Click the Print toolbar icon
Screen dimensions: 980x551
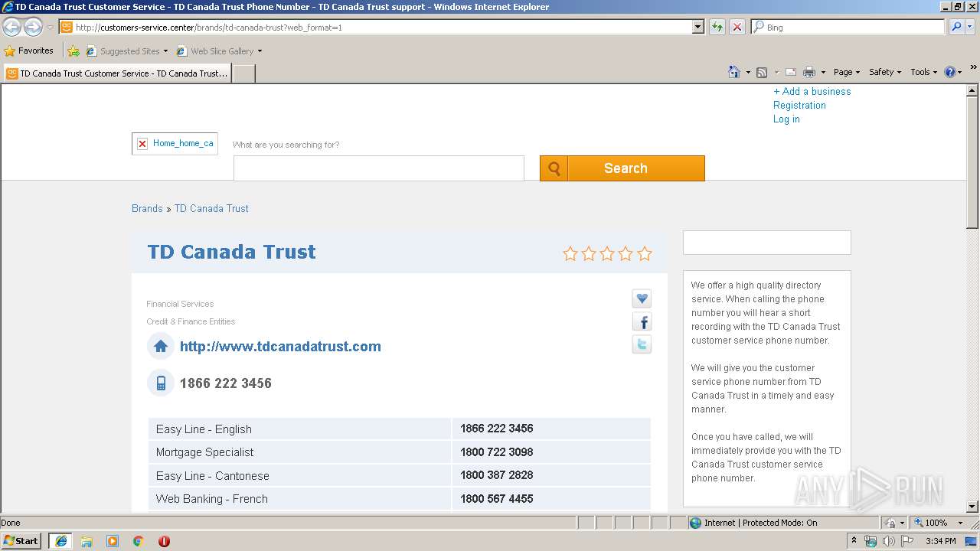(x=809, y=72)
